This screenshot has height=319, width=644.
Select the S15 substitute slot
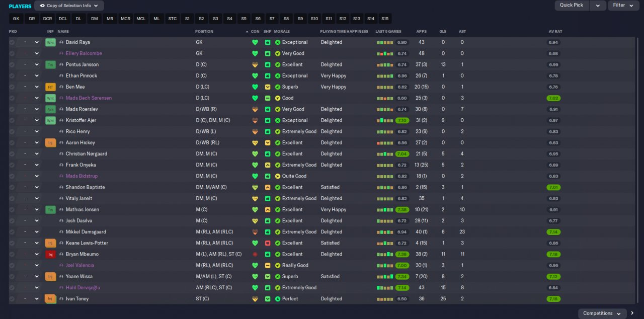(385, 19)
